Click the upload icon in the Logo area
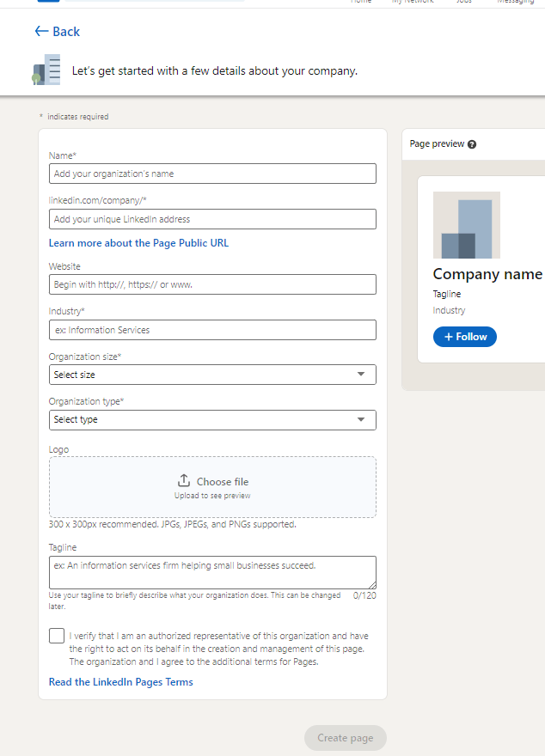Screen dimensions: 545x756 pyautogui.click(x=186, y=480)
